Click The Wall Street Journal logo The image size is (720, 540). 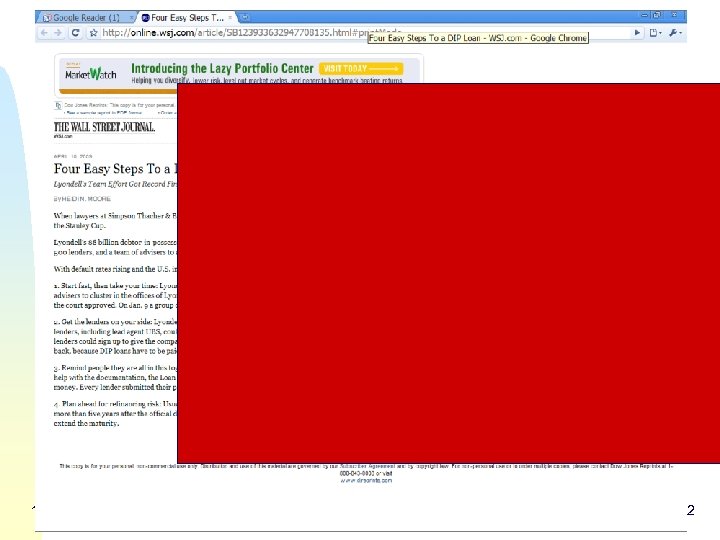click(x=104, y=127)
